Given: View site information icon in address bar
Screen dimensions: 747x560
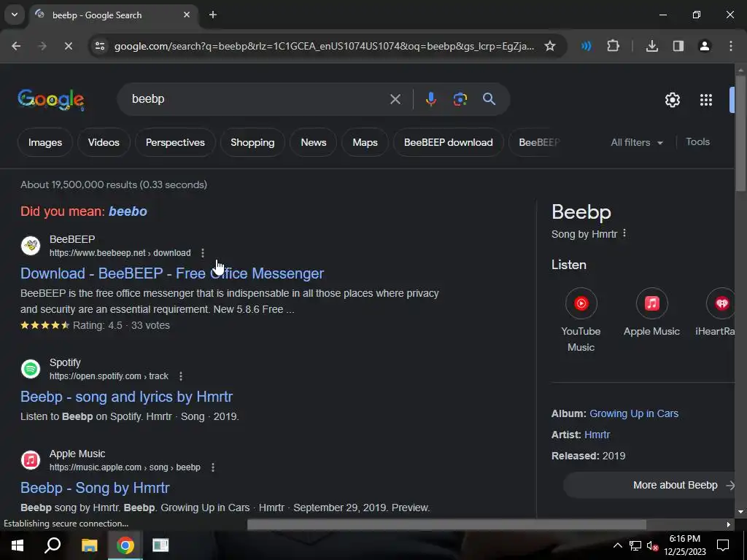Looking at the screenshot, I should [x=99, y=46].
